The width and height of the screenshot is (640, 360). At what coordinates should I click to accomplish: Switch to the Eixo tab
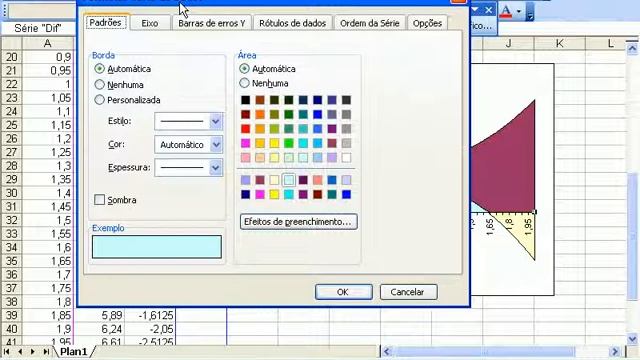point(150,23)
